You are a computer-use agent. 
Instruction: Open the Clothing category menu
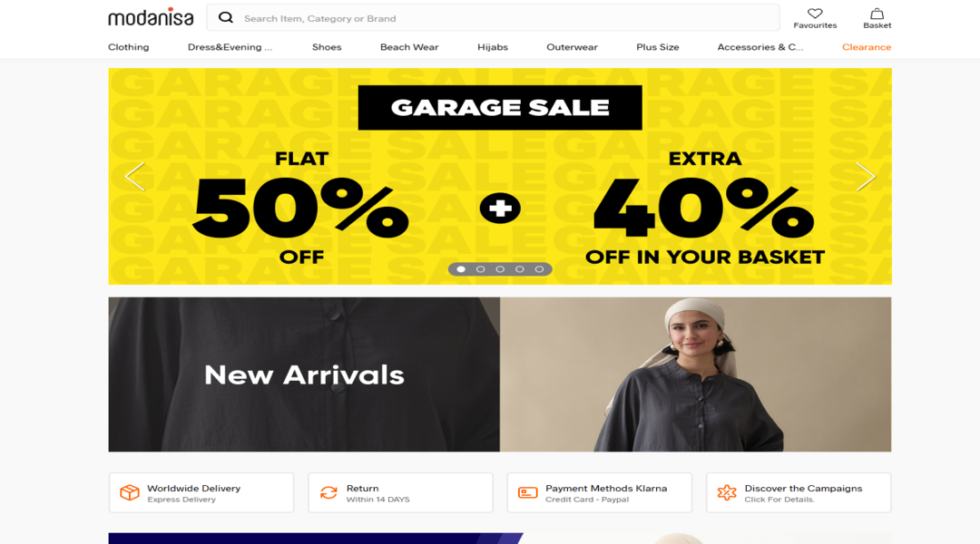[128, 47]
